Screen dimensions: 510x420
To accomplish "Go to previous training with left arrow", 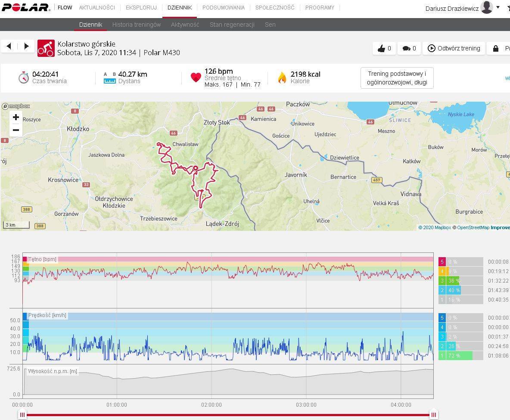I will point(9,47).
